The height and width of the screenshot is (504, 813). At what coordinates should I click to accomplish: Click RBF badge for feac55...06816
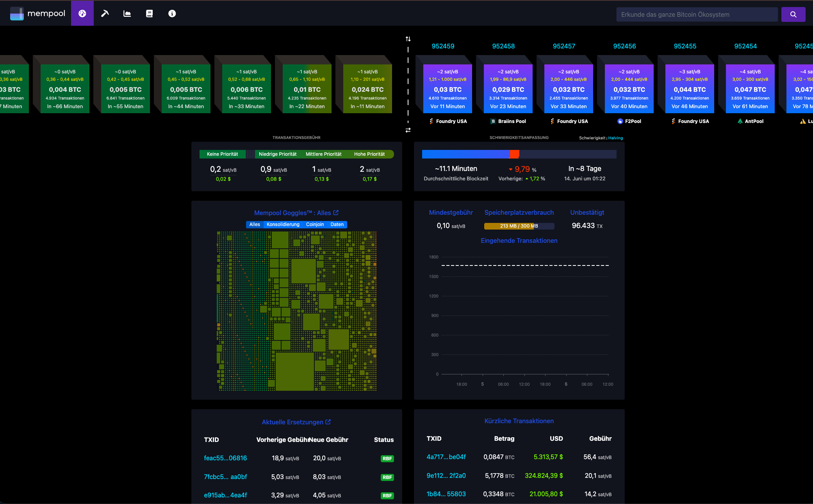(387, 459)
